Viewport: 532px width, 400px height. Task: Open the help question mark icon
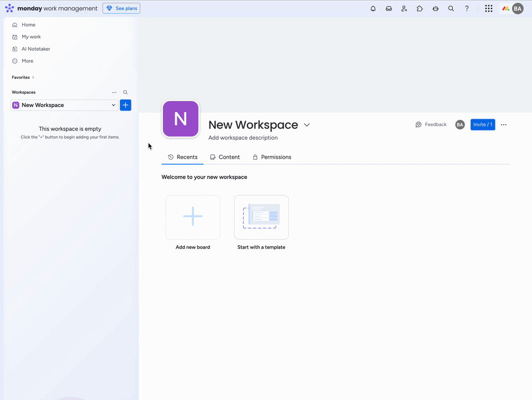pos(467,9)
